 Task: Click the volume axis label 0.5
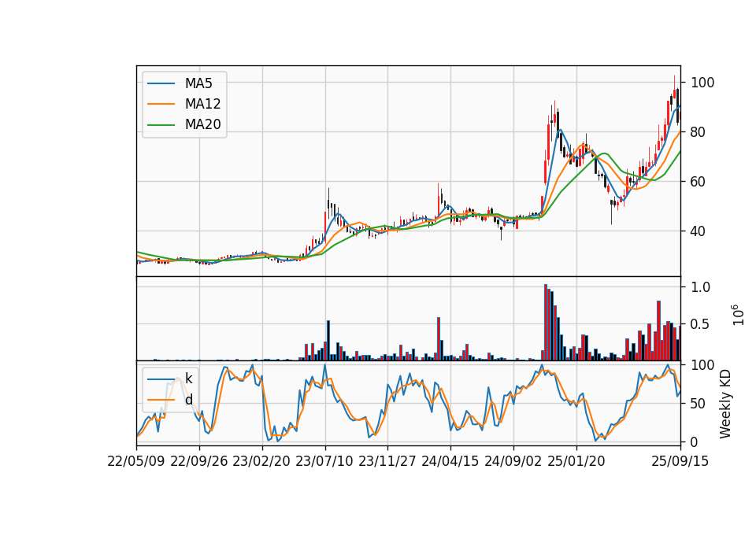[701, 324]
